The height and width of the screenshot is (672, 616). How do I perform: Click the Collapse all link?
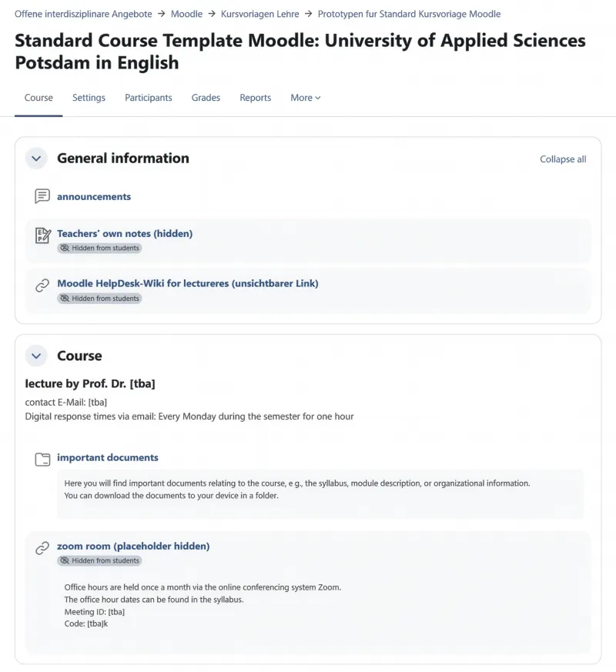(x=563, y=159)
